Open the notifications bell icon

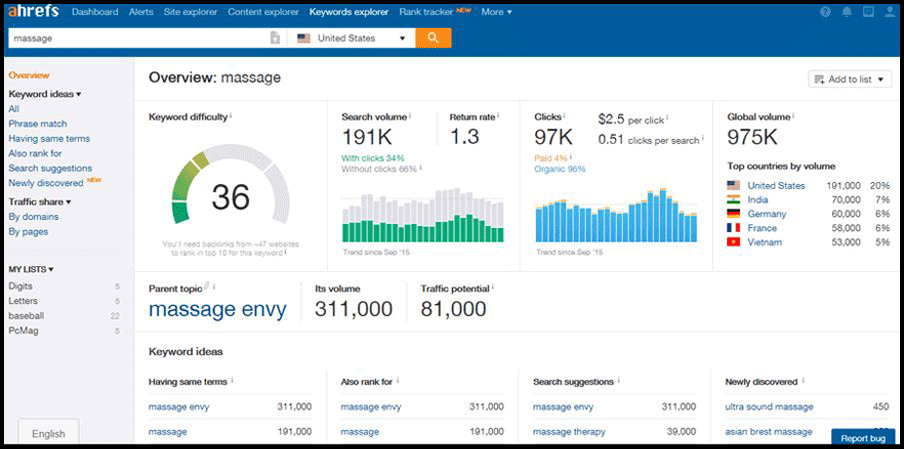pyautogui.click(x=847, y=12)
